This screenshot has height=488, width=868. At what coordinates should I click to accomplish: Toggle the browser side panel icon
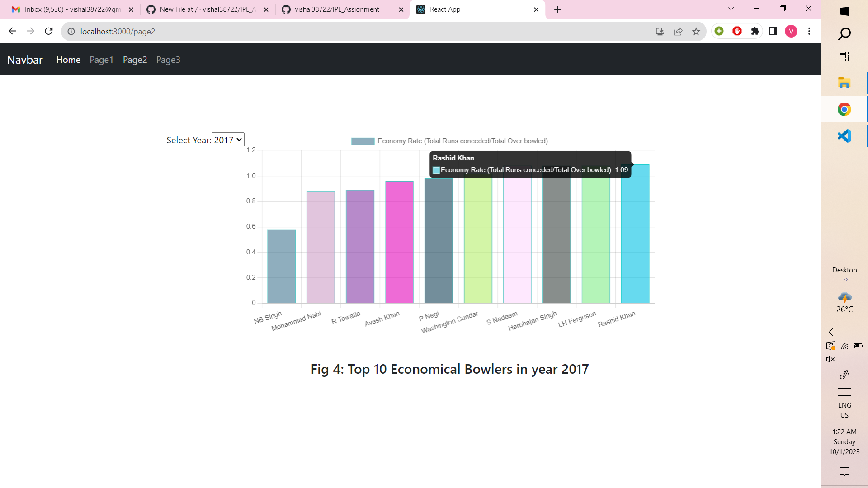click(x=773, y=31)
